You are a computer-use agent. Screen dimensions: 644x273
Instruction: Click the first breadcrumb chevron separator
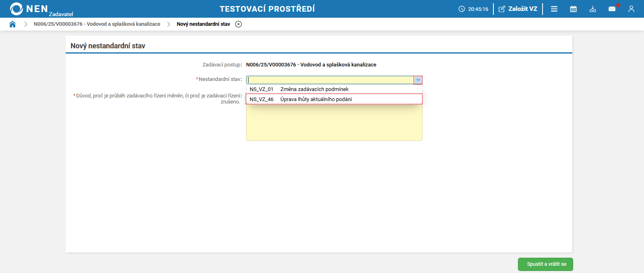click(x=25, y=24)
